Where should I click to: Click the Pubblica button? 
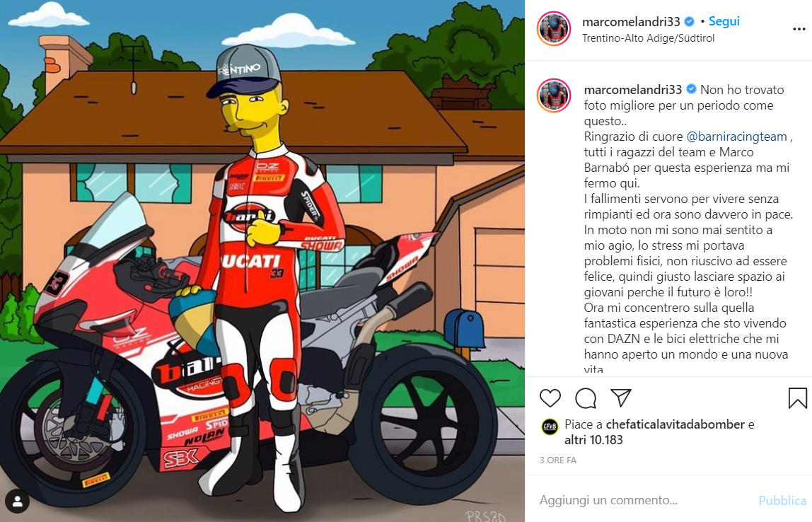[782, 500]
